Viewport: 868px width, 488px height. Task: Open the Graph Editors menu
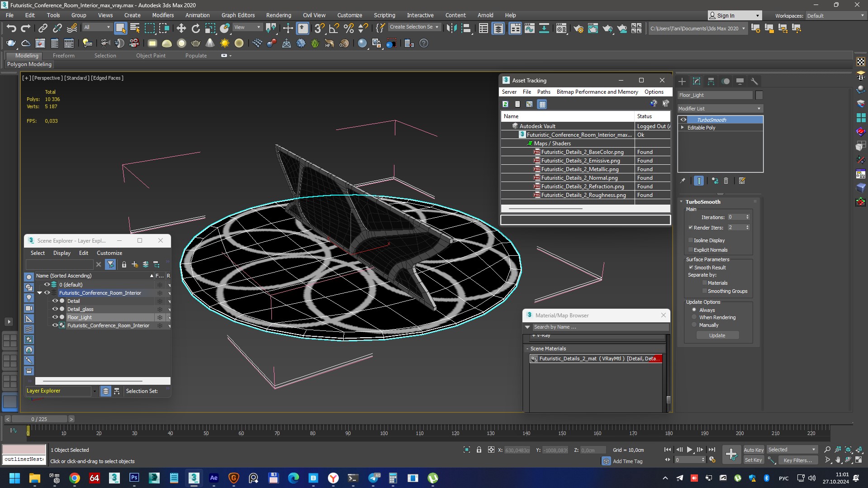coord(238,15)
